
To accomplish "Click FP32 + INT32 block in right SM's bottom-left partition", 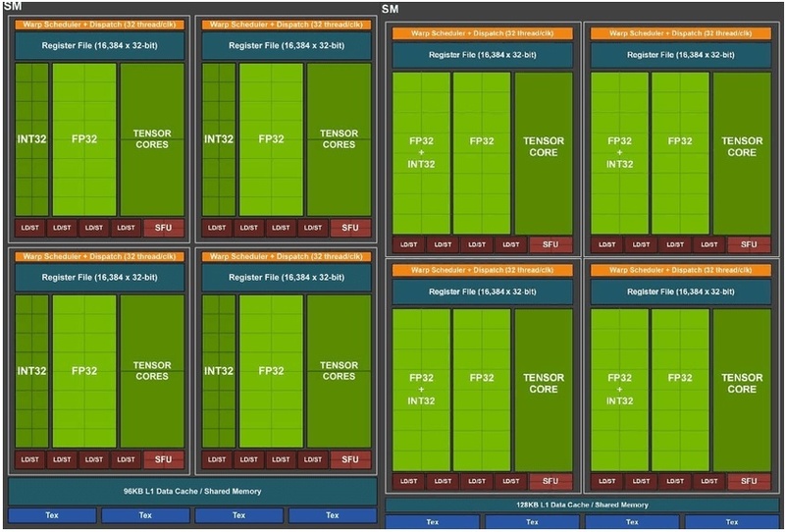I will [x=421, y=390].
